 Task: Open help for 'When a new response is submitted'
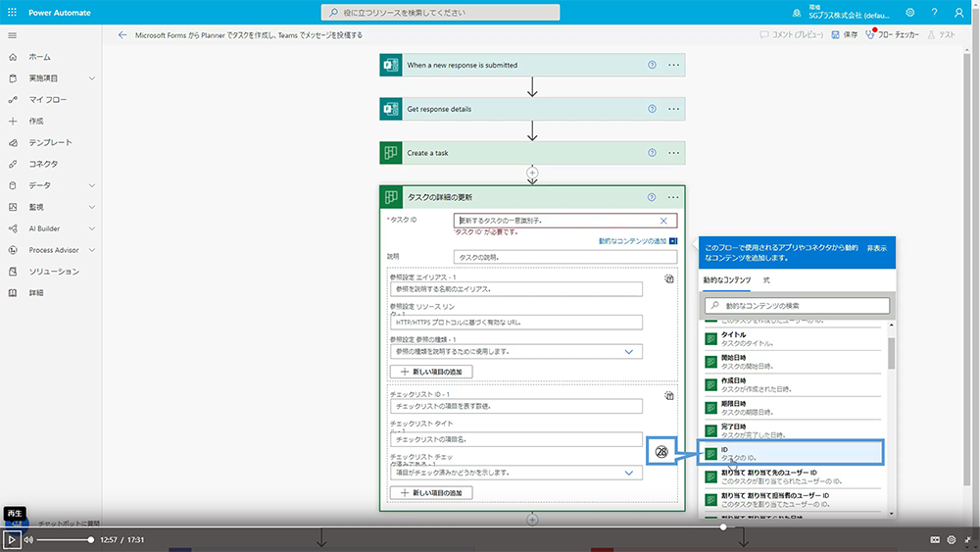(652, 65)
